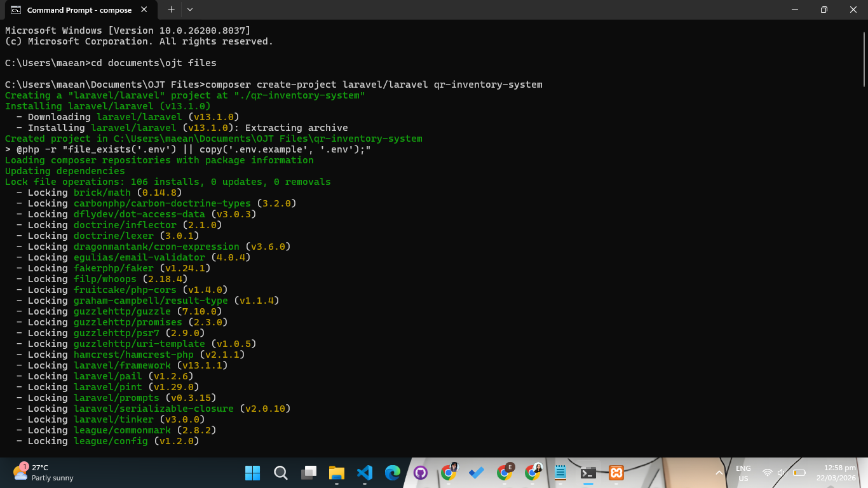Open Microsoft Edge browser
The image size is (868, 488).
[x=392, y=473]
